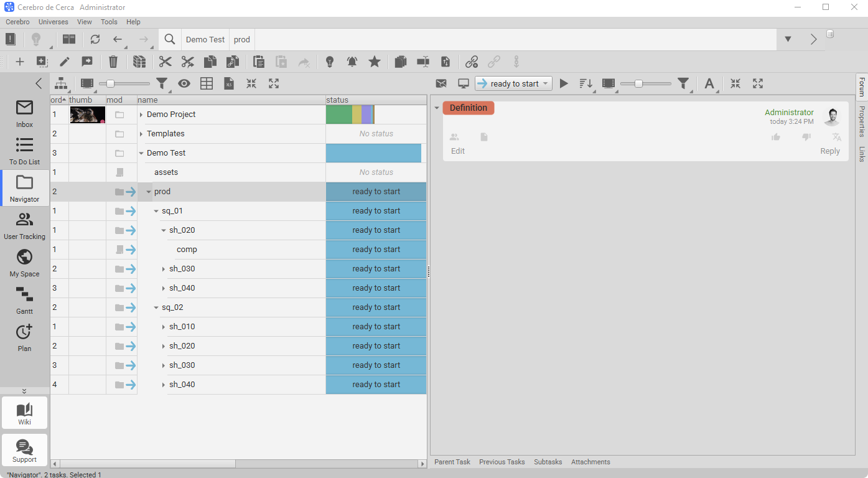
Task: Click the Attachments link at bottom
Action: click(590, 462)
